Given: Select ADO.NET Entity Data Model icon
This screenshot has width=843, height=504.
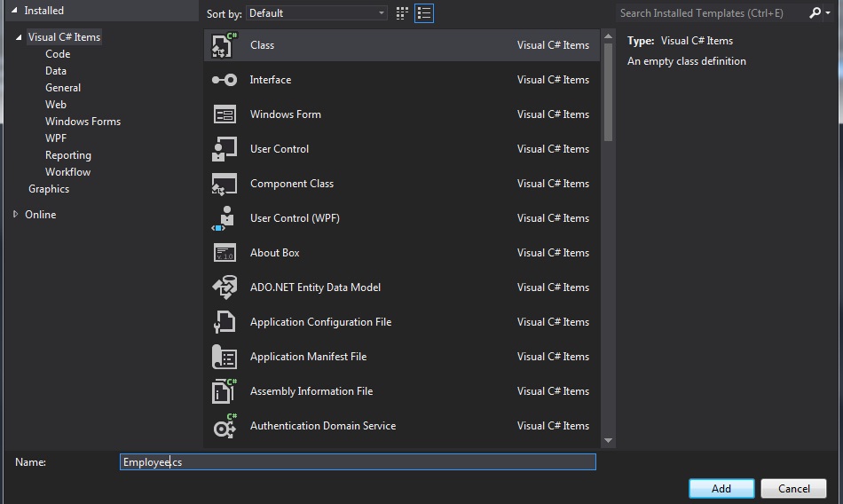Looking at the screenshot, I should tap(225, 287).
